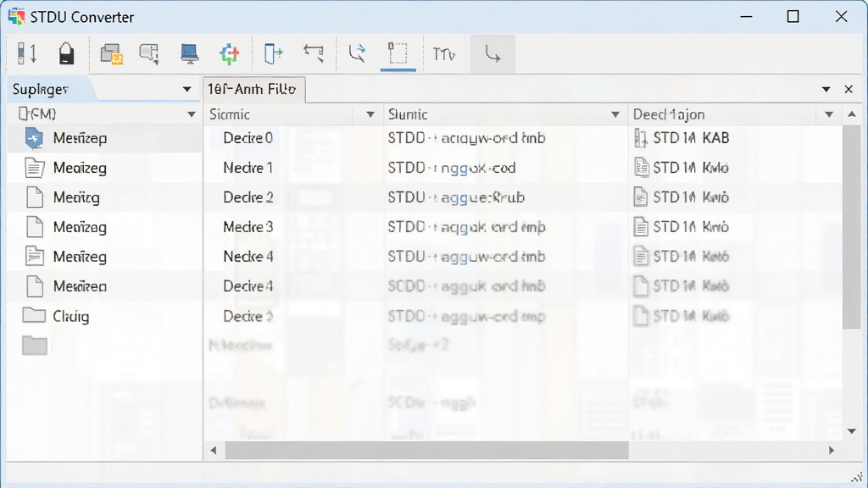Click the text style 'TTv' toolbar icon
The width and height of the screenshot is (868, 488).
(444, 54)
